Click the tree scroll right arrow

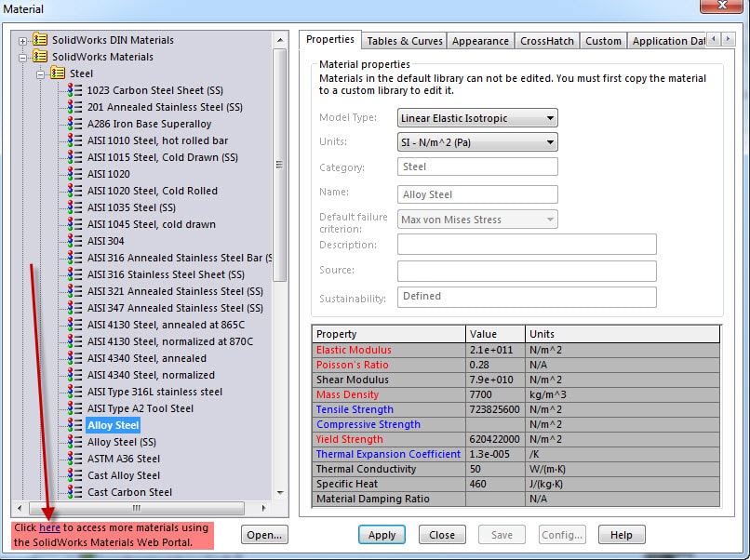pyautogui.click(x=263, y=508)
